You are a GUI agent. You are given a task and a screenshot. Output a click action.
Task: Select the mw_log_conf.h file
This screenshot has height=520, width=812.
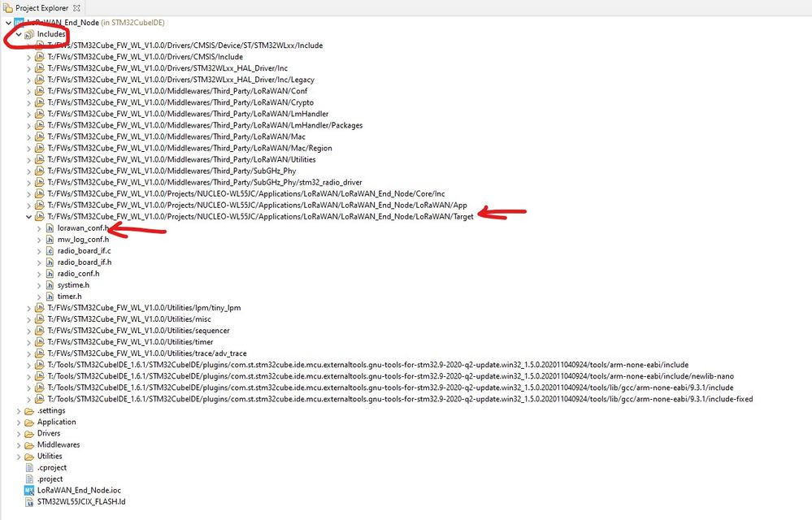(x=84, y=240)
